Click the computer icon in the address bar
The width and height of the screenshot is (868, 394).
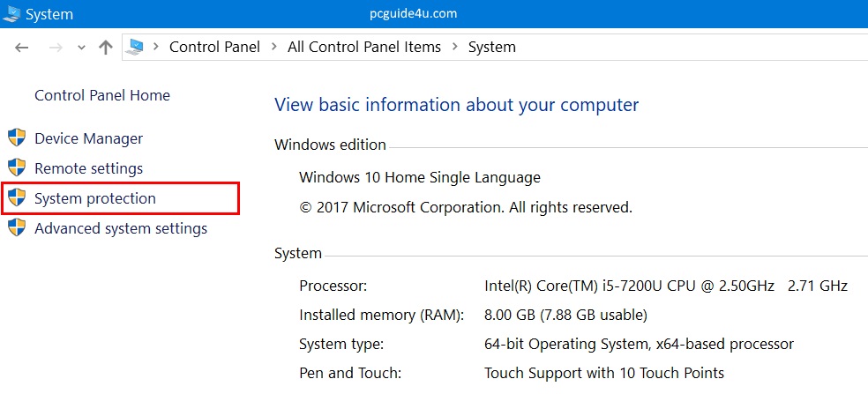(x=135, y=48)
